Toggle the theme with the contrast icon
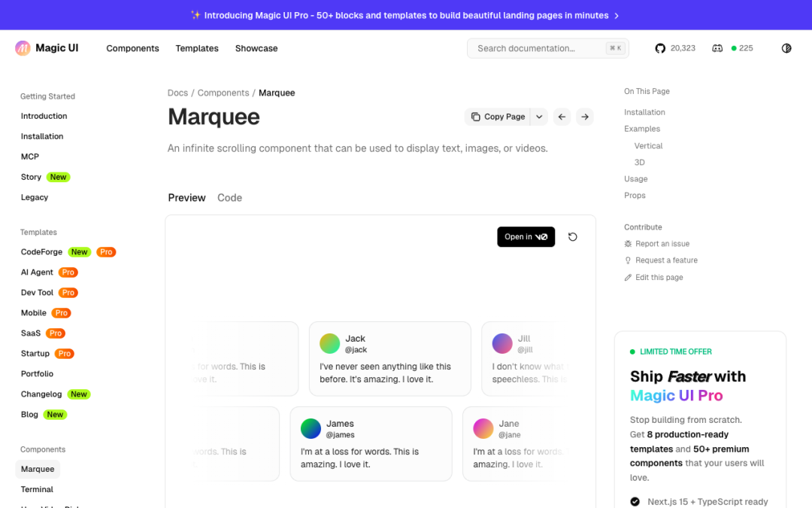Screen dimensions: 812x508 pos(786,47)
